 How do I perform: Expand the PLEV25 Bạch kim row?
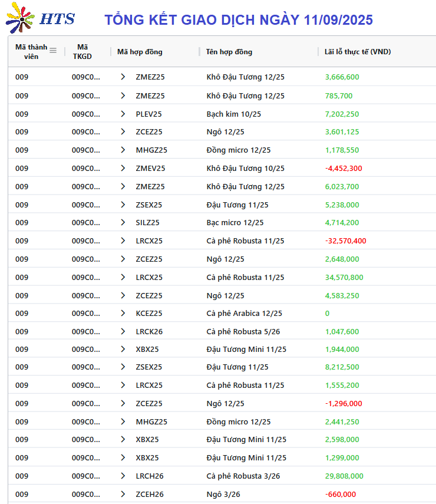pyautogui.click(x=123, y=114)
